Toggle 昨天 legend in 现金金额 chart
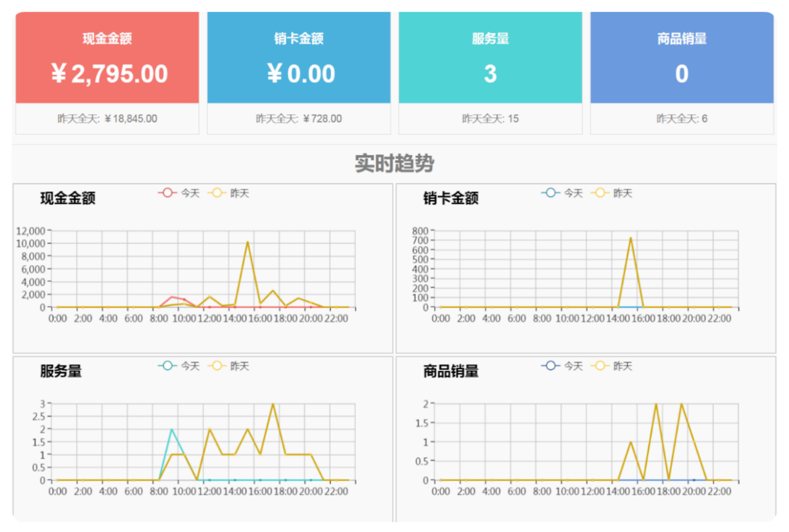The width and height of the screenshot is (789, 532). (x=228, y=193)
